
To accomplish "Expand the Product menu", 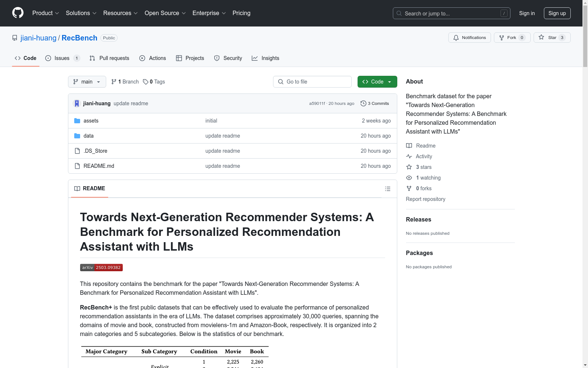I will [x=46, y=13].
